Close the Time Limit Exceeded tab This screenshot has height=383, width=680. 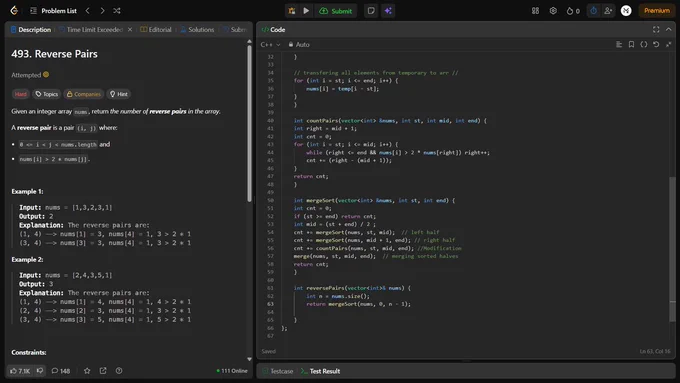130,29
